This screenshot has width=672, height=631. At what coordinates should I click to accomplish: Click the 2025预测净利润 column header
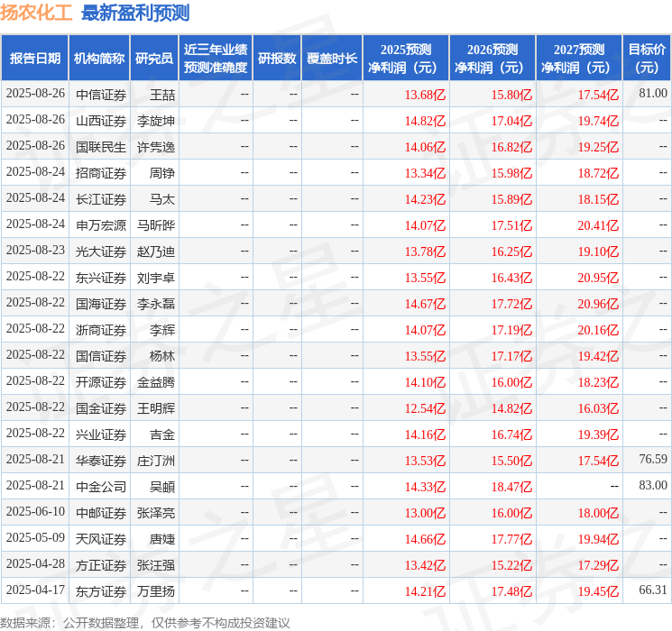coord(406,59)
